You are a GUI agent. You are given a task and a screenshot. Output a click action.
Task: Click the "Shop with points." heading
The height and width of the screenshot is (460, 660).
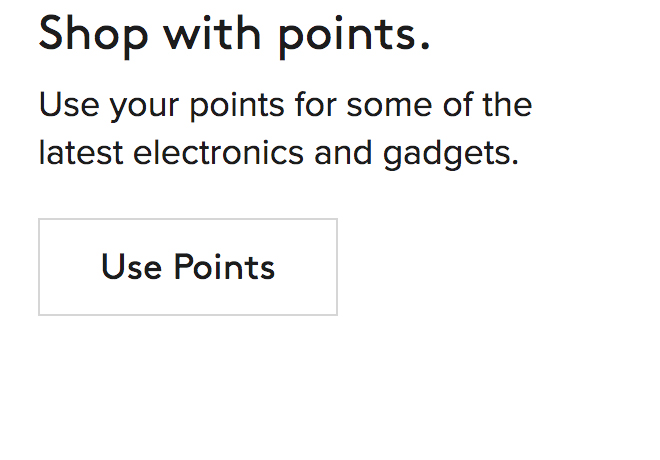tap(234, 35)
